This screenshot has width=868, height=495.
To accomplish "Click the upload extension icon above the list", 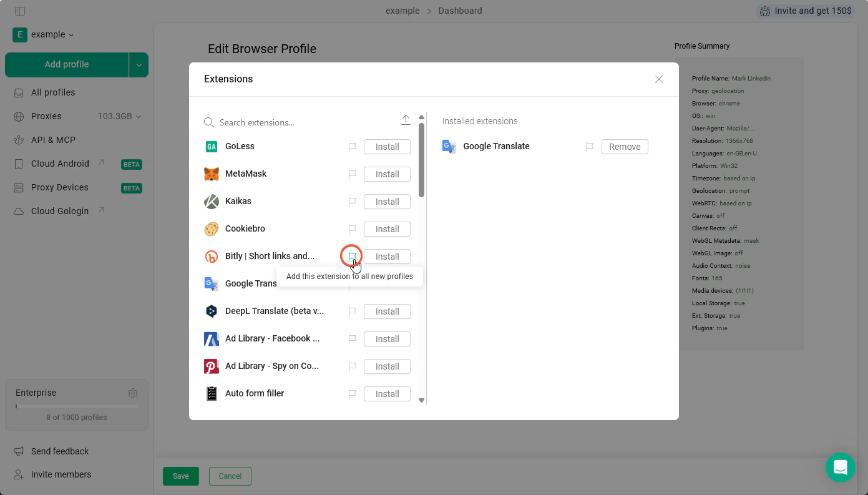I will 406,119.
